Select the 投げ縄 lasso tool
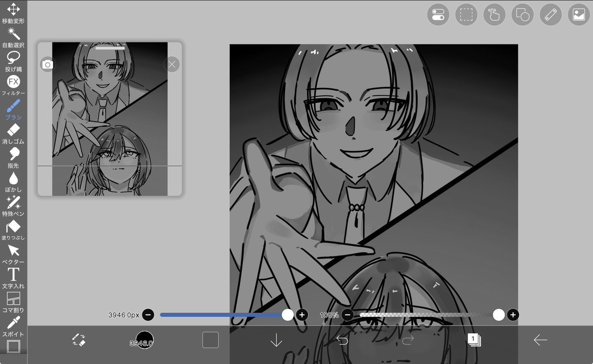The width and height of the screenshot is (593, 364). (x=13, y=62)
